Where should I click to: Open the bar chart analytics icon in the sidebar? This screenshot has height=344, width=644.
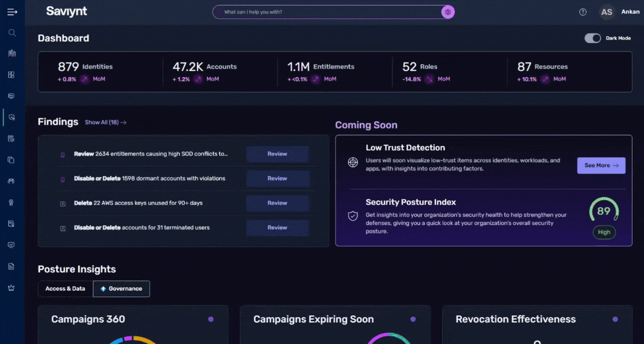[12, 54]
